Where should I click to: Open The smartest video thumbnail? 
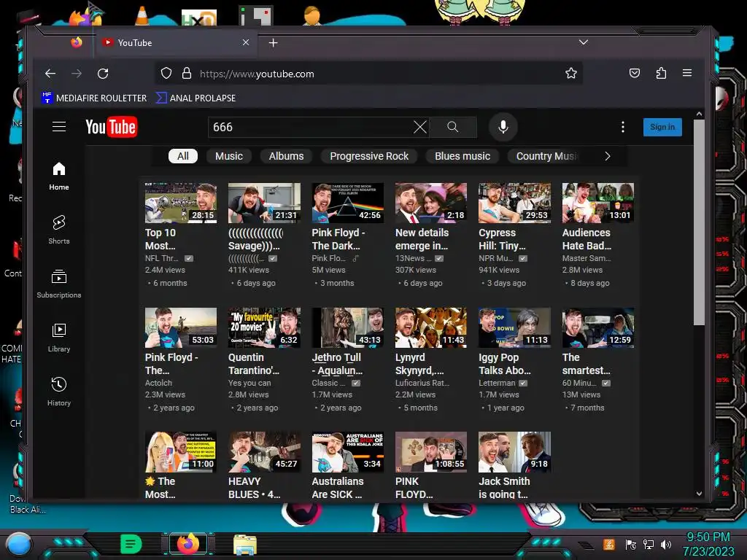point(598,327)
